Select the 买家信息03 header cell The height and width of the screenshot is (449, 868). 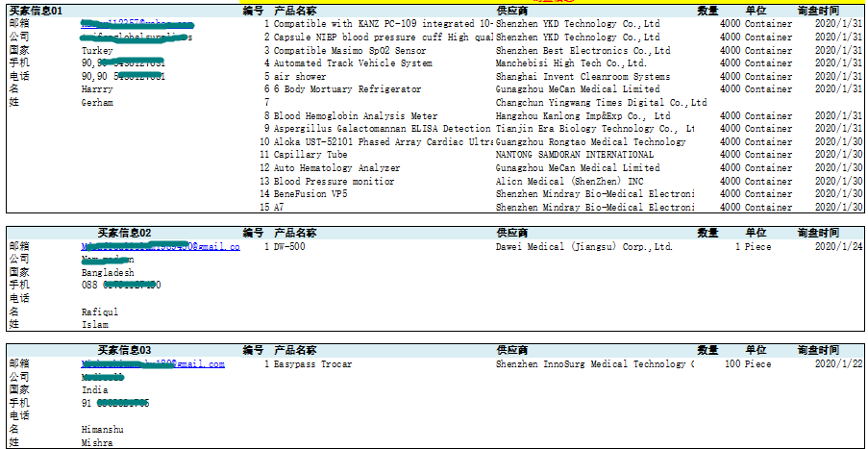coord(124,350)
